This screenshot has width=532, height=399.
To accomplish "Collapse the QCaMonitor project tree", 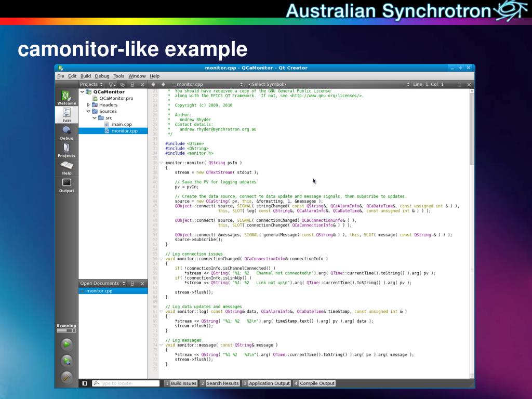I will (x=82, y=92).
